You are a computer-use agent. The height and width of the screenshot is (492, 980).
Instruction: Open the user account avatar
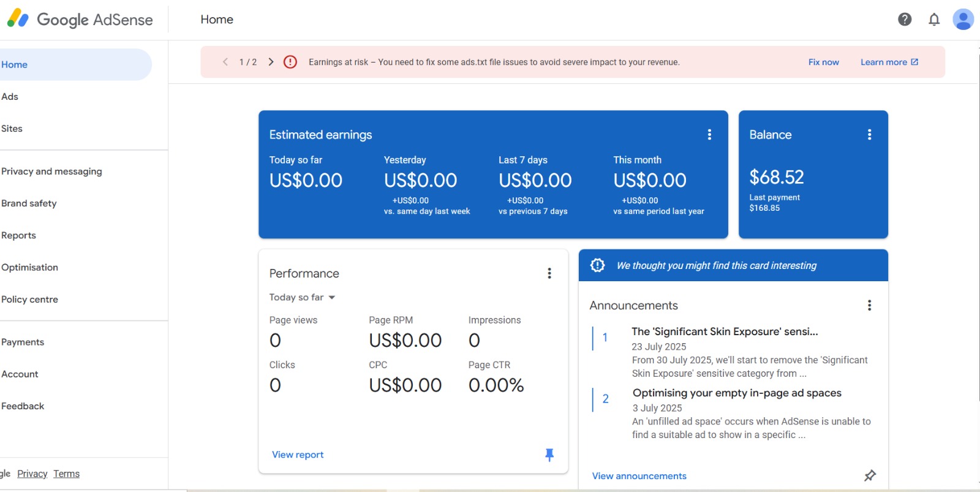tap(963, 20)
